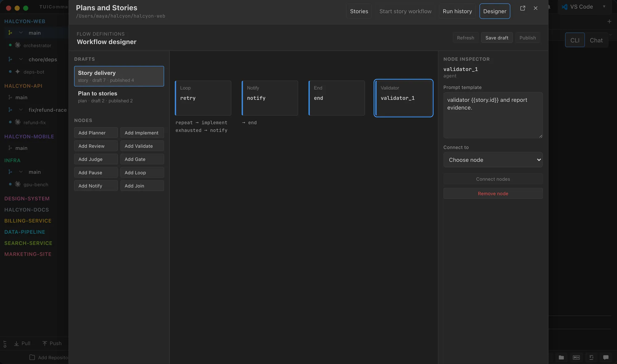Screen dimensions: 617x364
Task: Collapse the fix/refund-race branch chevron
Action: tap(21, 110)
